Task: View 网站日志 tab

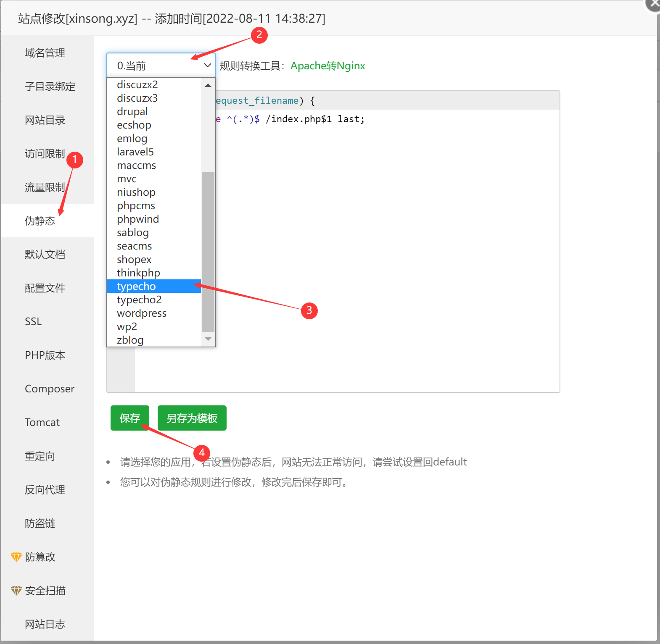Action: (x=45, y=624)
